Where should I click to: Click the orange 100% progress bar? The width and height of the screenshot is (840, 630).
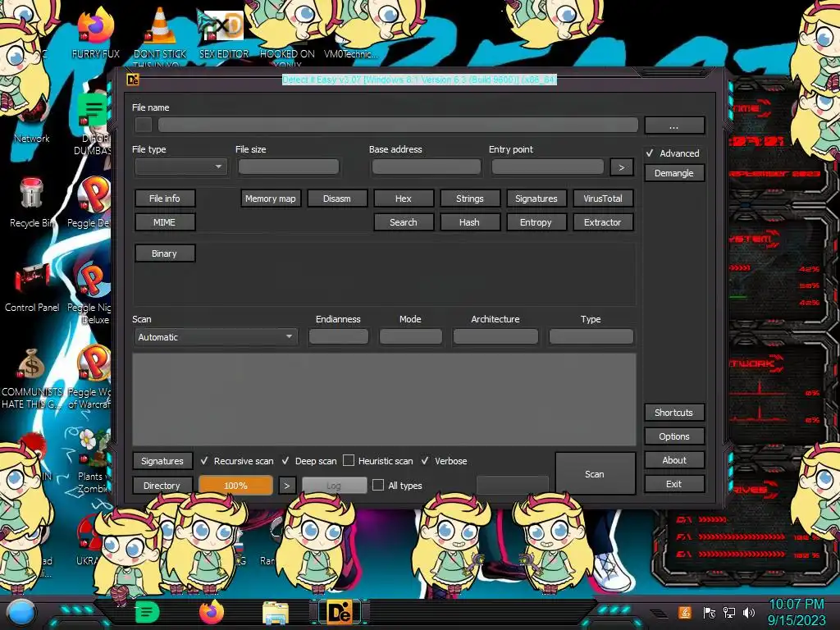(235, 486)
